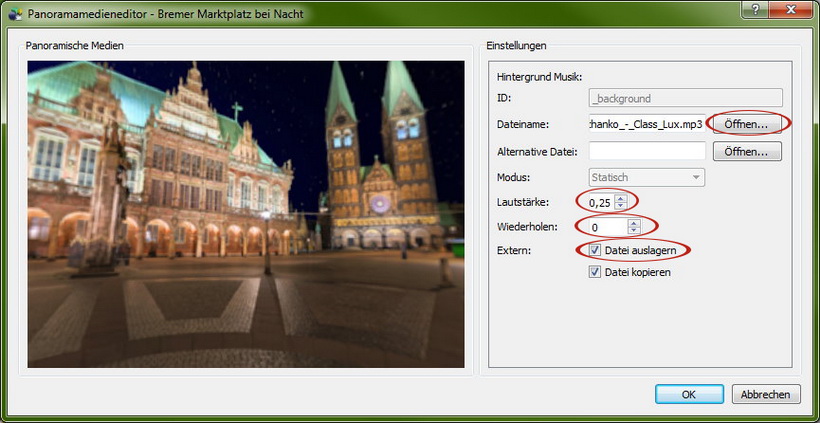Decrease Lautstärke with the down arrow
Image resolution: width=820 pixels, height=423 pixels.
click(621, 207)
